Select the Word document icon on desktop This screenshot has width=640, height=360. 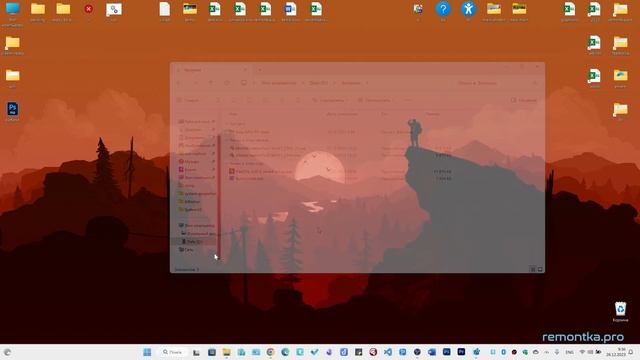click(x=290, y=9)
